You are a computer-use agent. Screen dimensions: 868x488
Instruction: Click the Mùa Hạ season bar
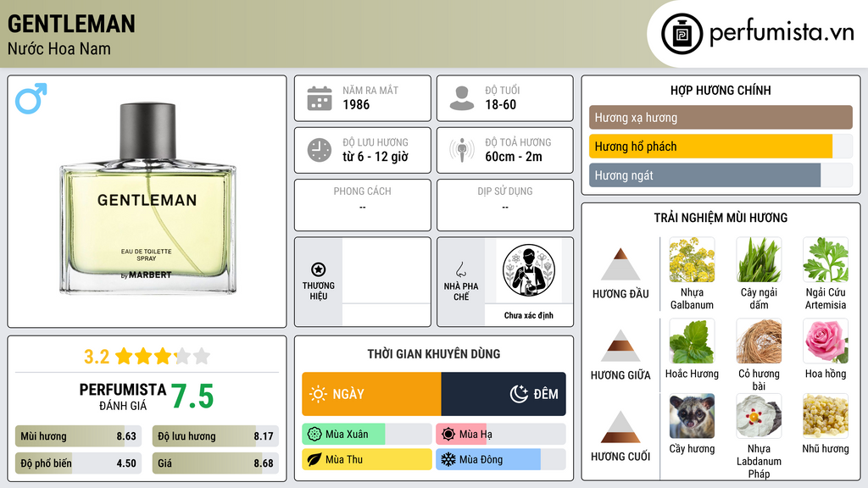[x=501, y=435]
